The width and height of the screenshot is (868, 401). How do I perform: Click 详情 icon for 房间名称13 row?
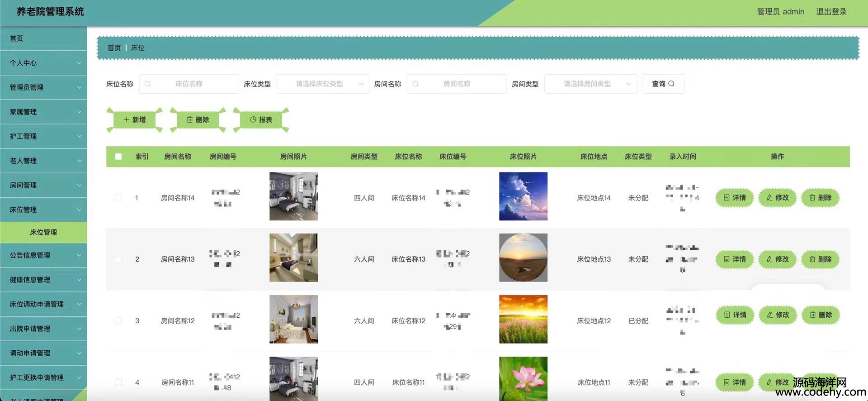click(x=726, y=259)
